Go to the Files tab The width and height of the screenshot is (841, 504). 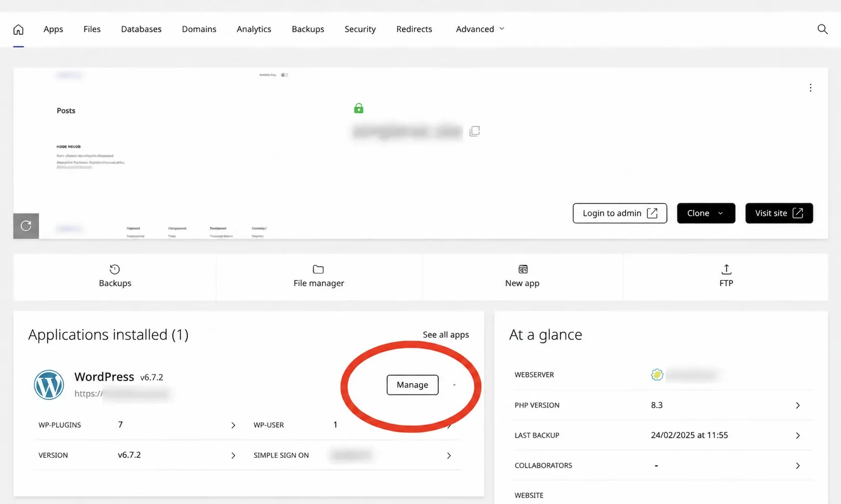pyautogui.click(x=92, y=29)
